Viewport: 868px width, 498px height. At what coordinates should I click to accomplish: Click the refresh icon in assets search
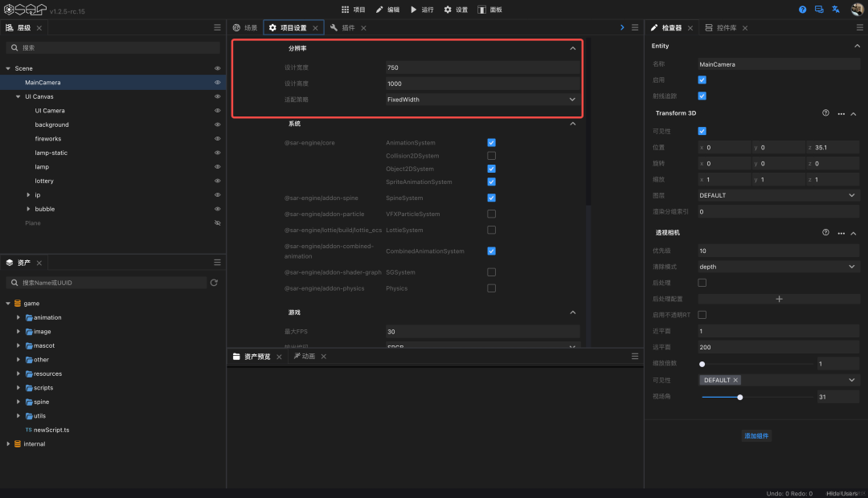pyautogui.click(x=214, y=283)
